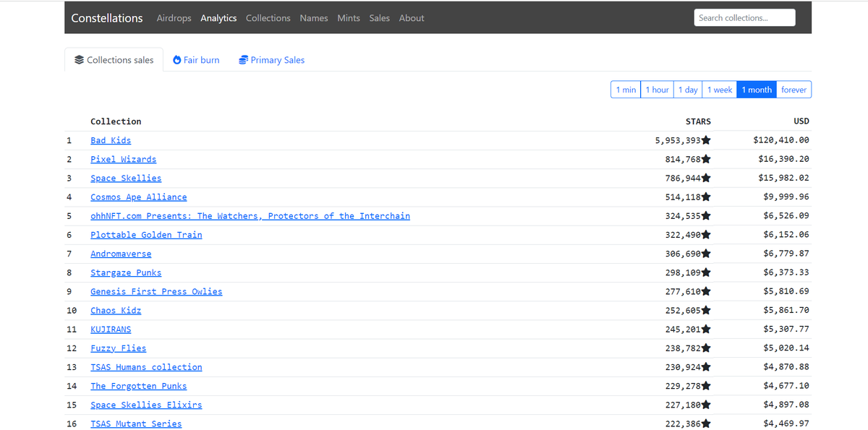Switch to the Fair burn tab
The image size is (868, 430).
(196, 60)
